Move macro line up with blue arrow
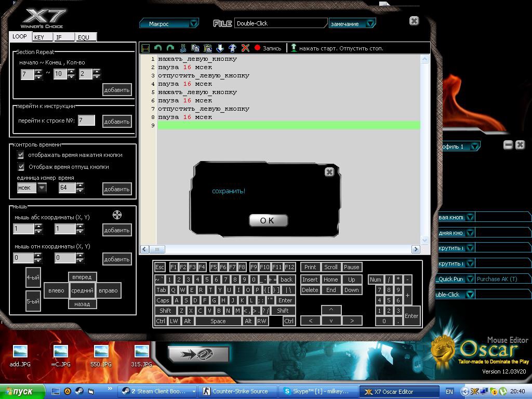Screen dimensions: 532x399 pyautogui.click(x=232, y=48)
